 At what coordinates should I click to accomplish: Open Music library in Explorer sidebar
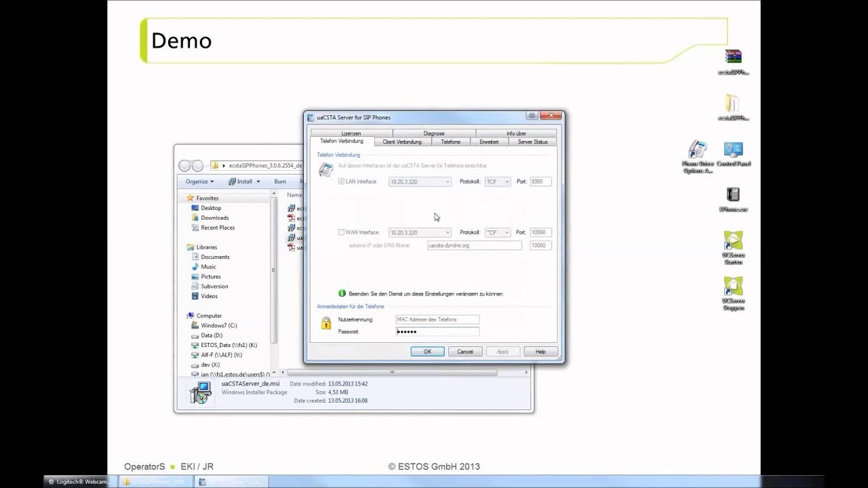(208, 266)
